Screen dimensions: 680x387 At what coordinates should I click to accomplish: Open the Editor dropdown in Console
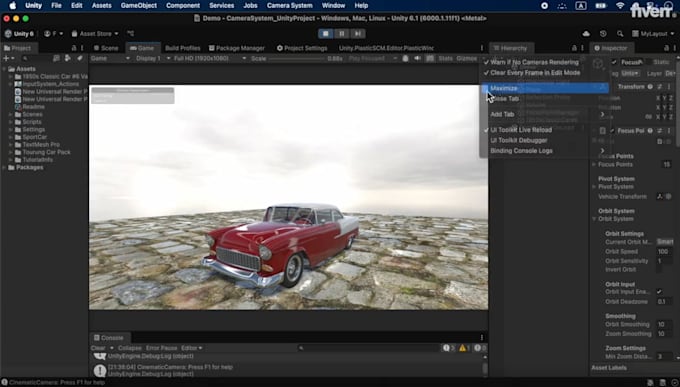click(x=191, y=348)
